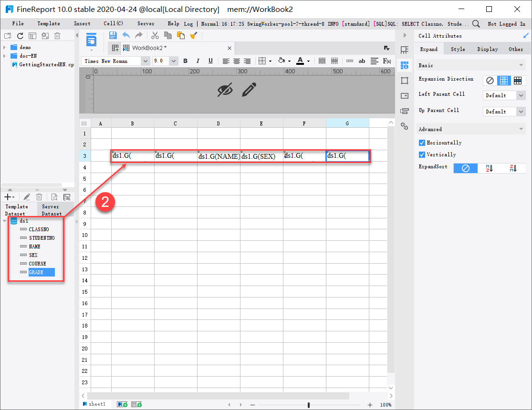Insert a formula using the F(x) icon
Screen dimensions: 532x410
tap(386, 61)
